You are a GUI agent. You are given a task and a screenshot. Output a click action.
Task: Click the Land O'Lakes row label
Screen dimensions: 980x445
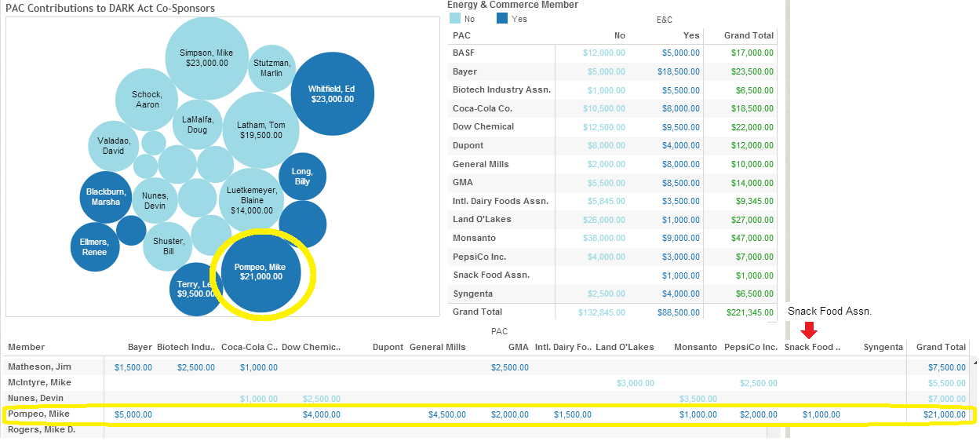pos(482,219)
